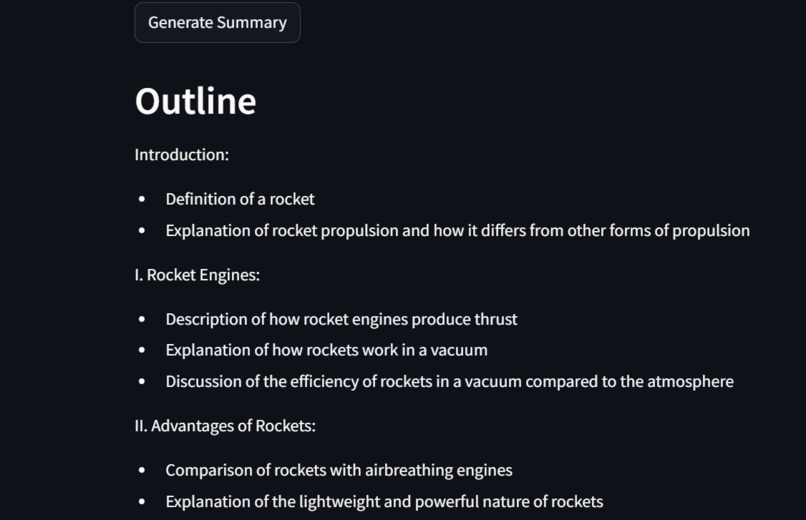Click bullet dot before 'Discussion of the efficiency'

tap(142, 382)
